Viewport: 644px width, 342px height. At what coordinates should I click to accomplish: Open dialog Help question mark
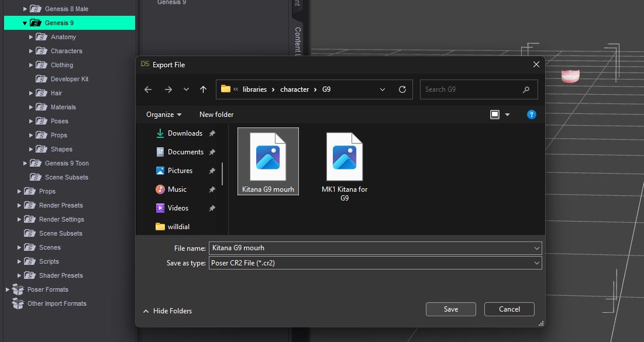click(x=532, y=115)
